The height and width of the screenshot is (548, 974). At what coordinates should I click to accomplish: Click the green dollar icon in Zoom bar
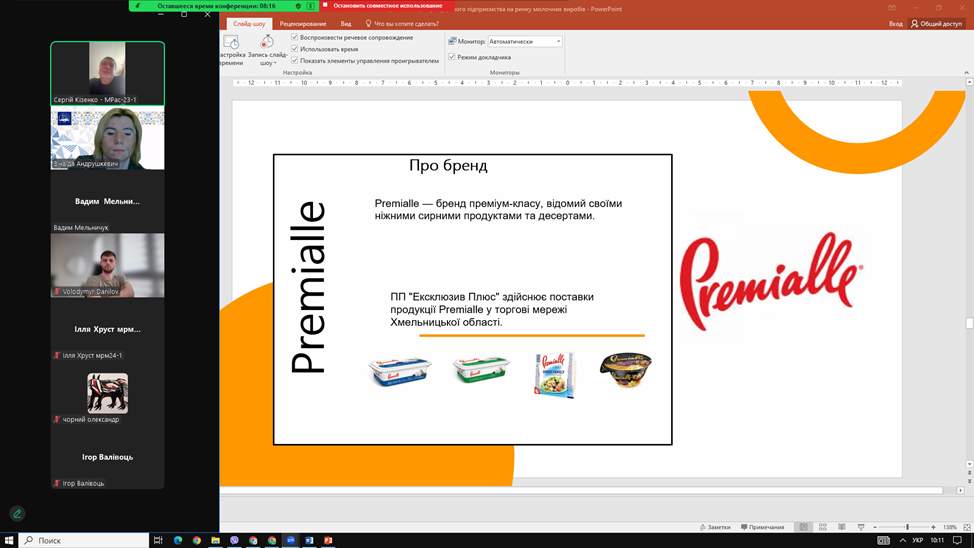click(x=310, y=6)
